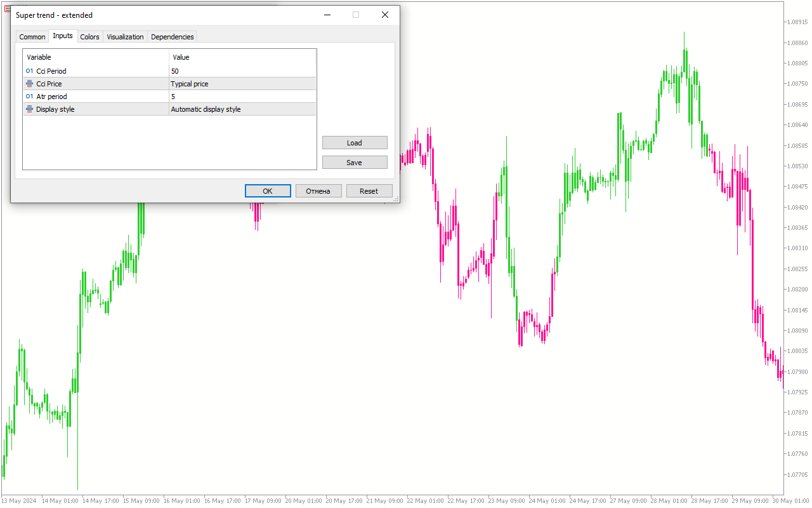812x508 pixels.
Task: Click the Atr period integer icon
Action: click(29, 97)
